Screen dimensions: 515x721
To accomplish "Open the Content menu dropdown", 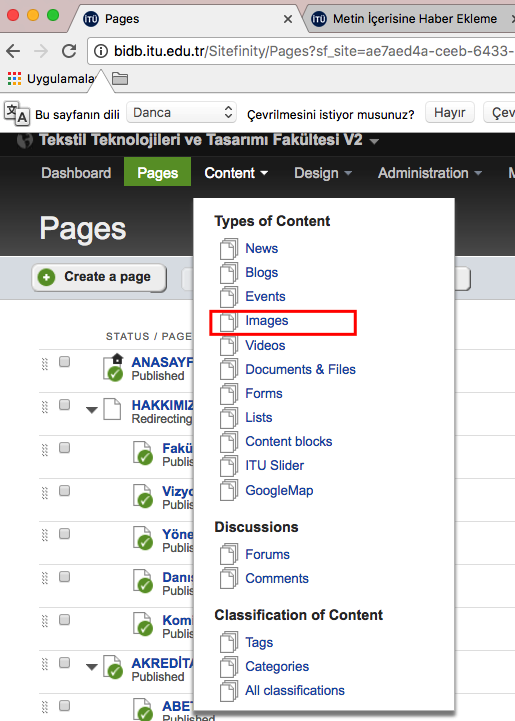I will pos(236,173).
